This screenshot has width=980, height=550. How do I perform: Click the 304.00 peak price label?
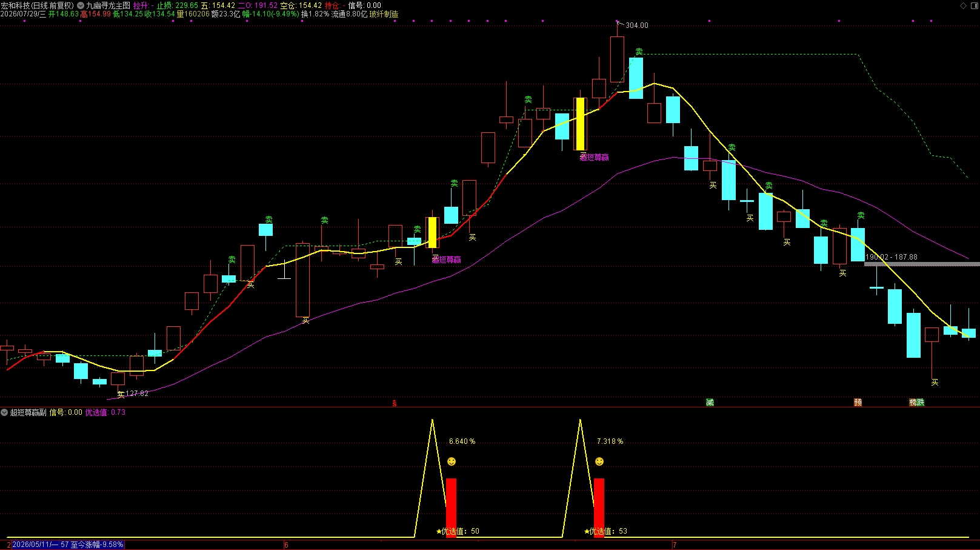coord(637,25)
